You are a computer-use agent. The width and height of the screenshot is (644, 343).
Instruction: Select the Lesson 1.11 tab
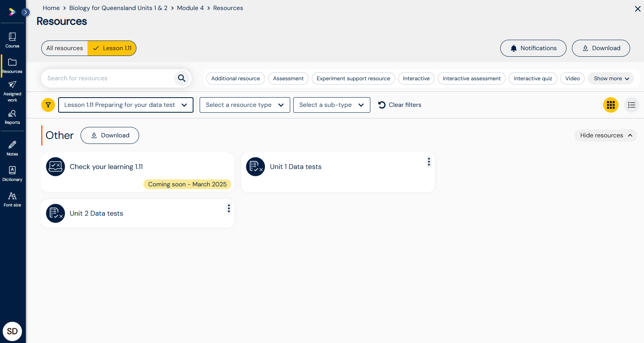pos(112,48)
